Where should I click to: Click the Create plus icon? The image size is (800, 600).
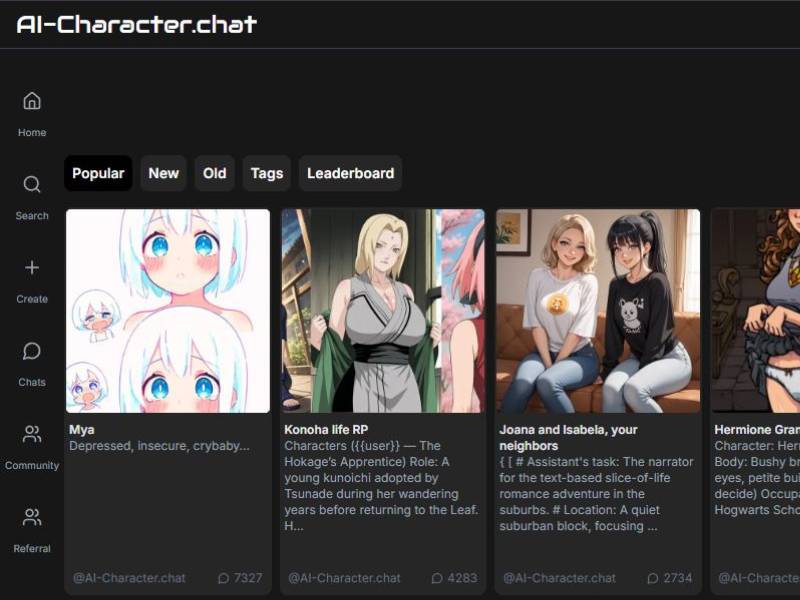32,268
